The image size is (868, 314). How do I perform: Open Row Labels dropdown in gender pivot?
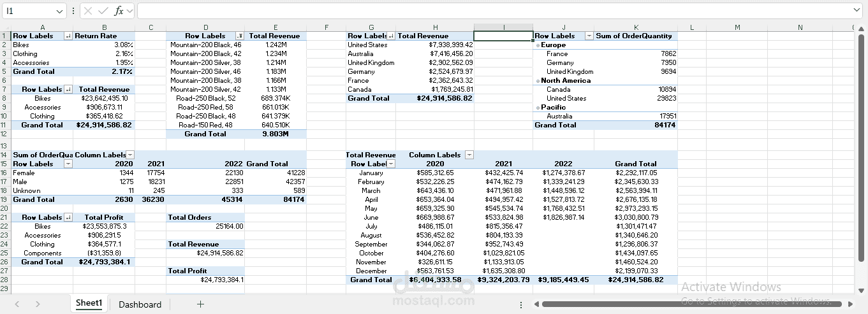pyautogui.click(x=68, y=164)
